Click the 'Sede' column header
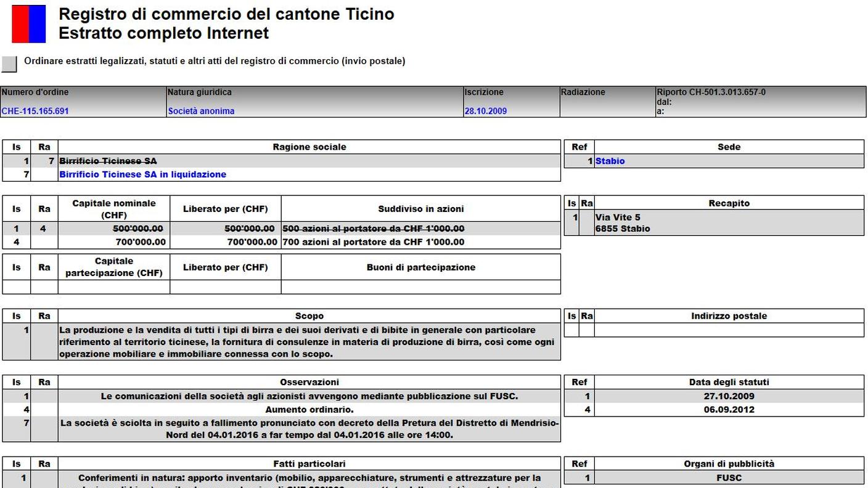Image resolution: width=868 pixels, height=488 pixels. click(x=729, y=147)
